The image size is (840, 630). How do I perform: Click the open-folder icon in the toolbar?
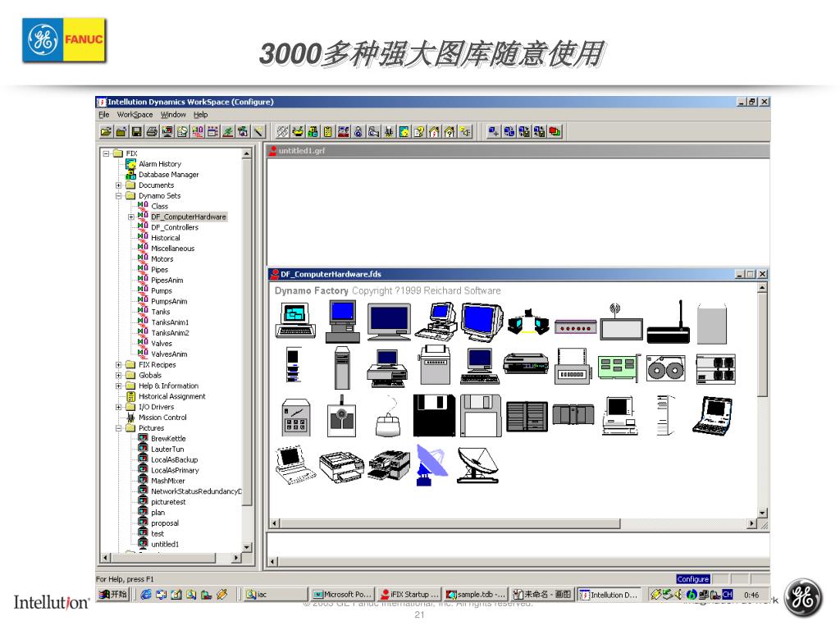(x=106, y=131)
